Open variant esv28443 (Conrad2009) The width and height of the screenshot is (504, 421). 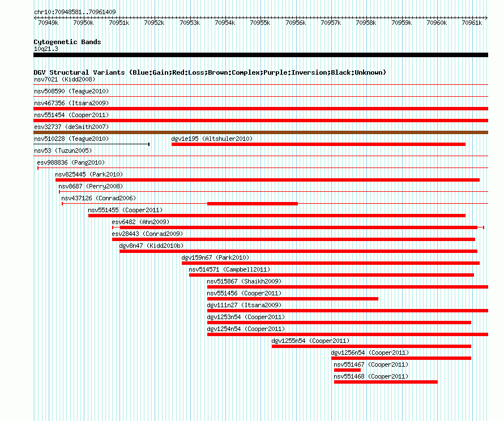click(x=147, y=234)
